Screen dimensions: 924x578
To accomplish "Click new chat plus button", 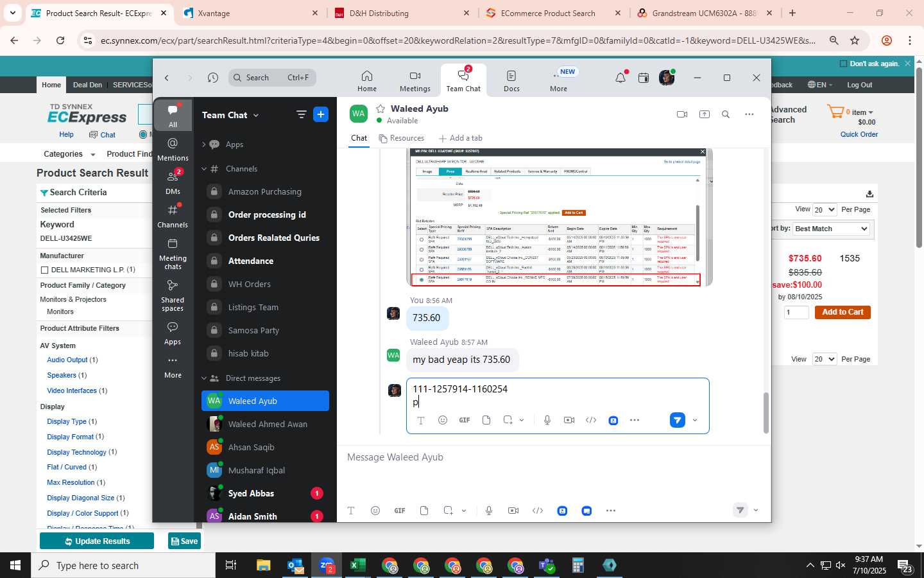I will click(321, 114).
